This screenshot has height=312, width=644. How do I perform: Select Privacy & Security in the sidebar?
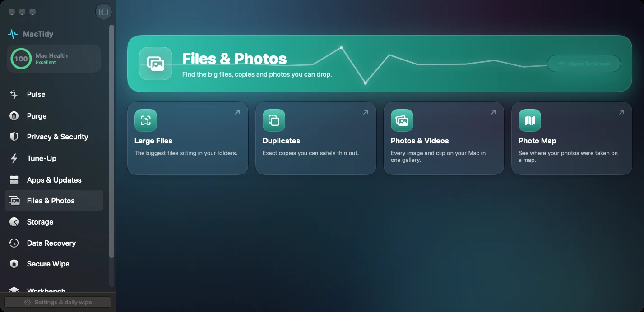pos(54,137)
